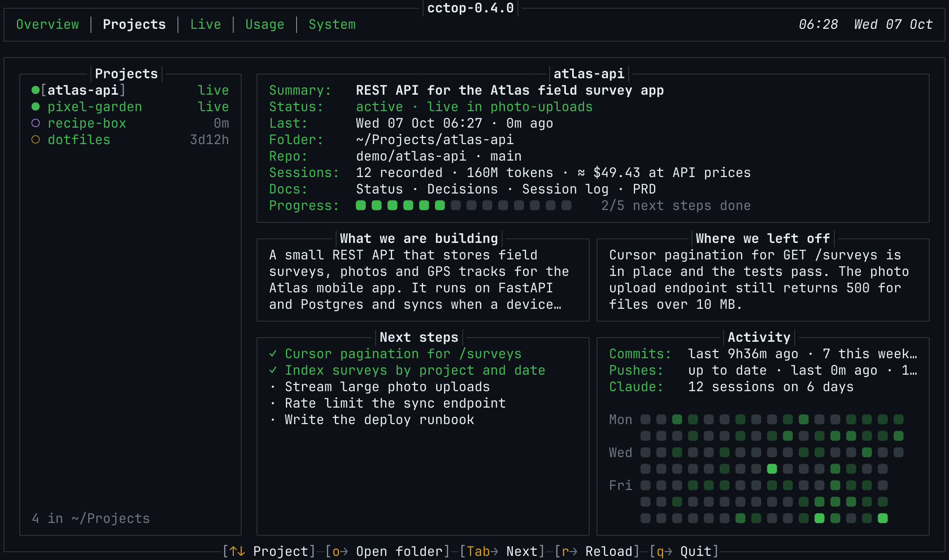The image size is (949, 560).
Task: Select the atlas-api project row
Action: coord(130,90)
